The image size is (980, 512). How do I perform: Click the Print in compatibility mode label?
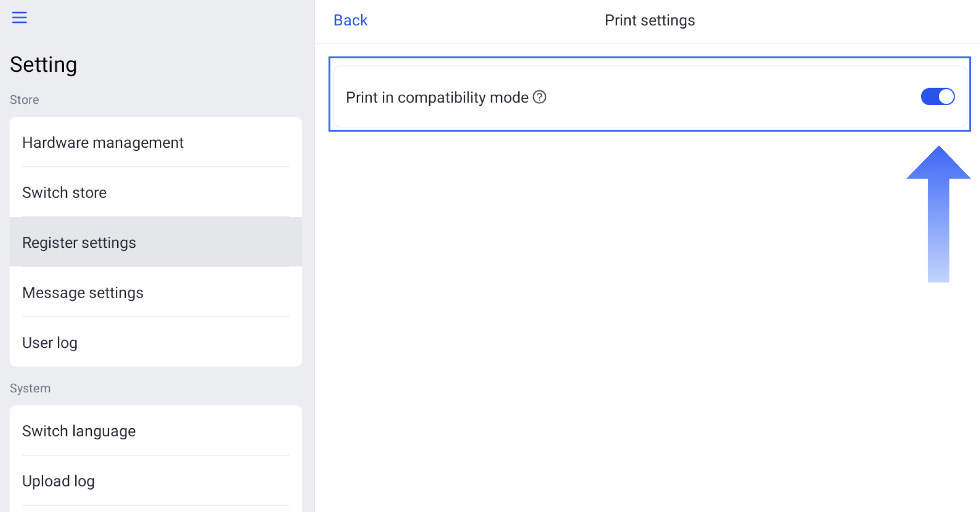pyautogui.click(x=436, y=97)
